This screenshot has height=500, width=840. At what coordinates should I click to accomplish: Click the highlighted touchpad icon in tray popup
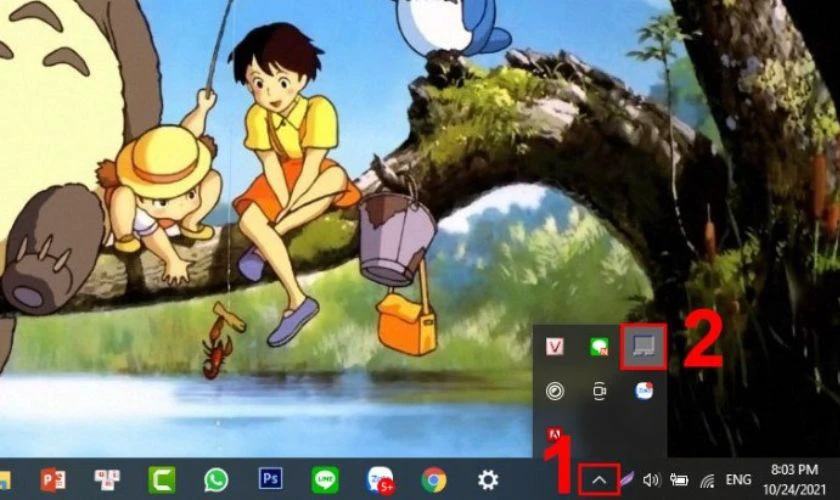click(x=643, y=346)
